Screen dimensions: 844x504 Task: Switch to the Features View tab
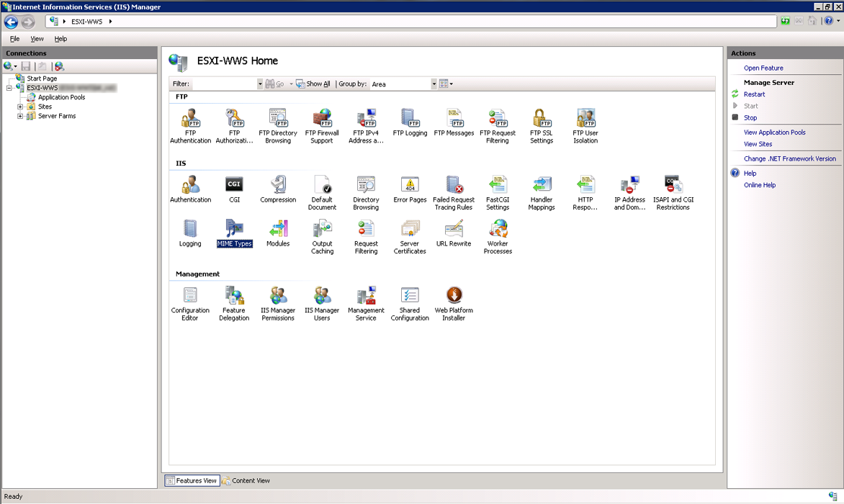[192, 481]
